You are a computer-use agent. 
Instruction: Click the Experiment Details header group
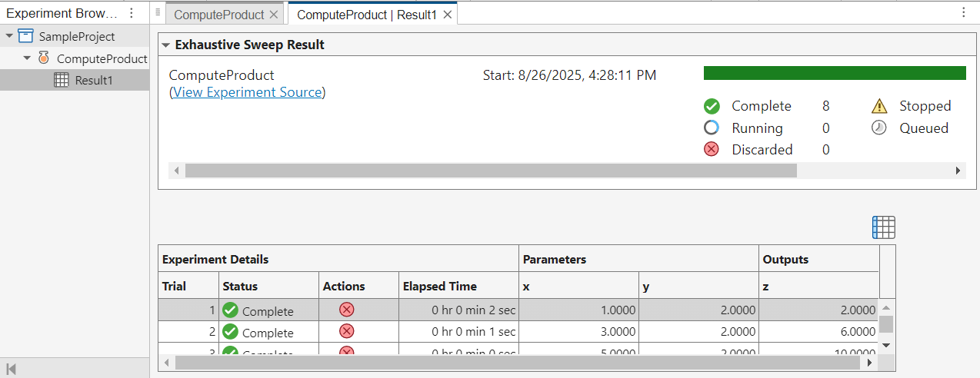pos(338,259)
